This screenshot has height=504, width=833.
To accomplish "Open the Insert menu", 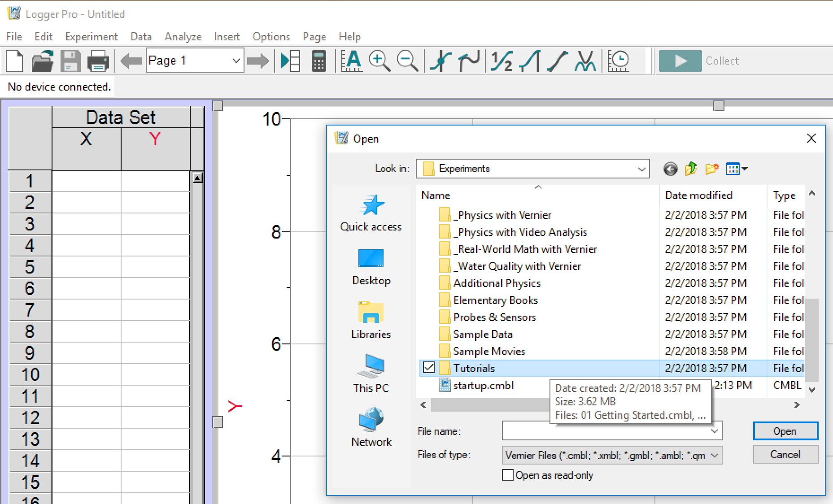I will point(227,36).
